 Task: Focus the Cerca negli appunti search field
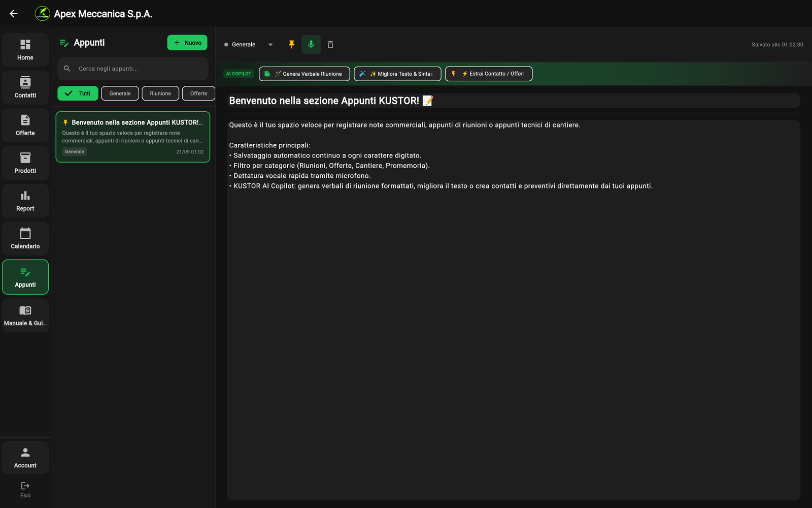(x=133, y=69)
